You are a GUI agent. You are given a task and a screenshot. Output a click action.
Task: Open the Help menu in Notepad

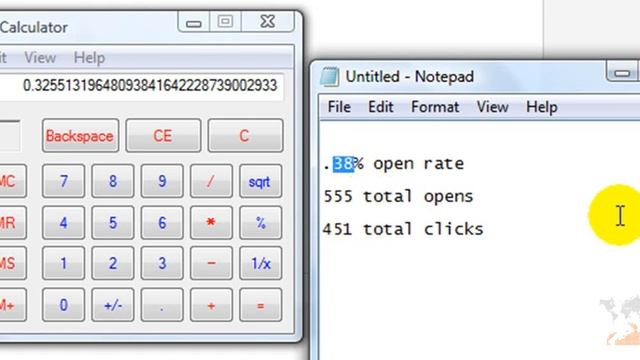pyautogui.click(x=542, y=107)
